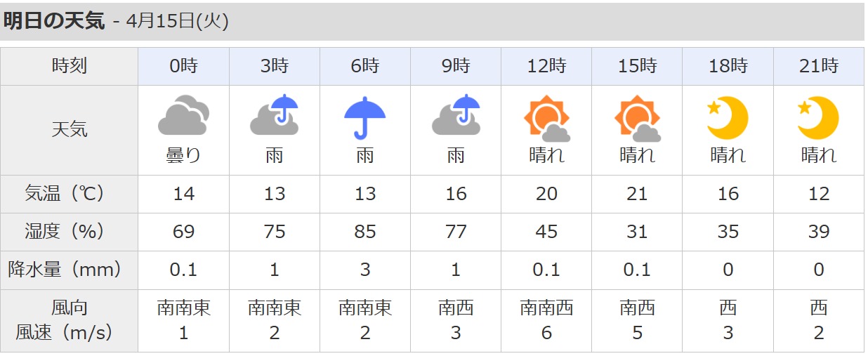Image resolution: width=868 pixels, height=356 pixels.
Task: Select the 21時 column header
Action: pyautogui.click(x=819, y=67)
